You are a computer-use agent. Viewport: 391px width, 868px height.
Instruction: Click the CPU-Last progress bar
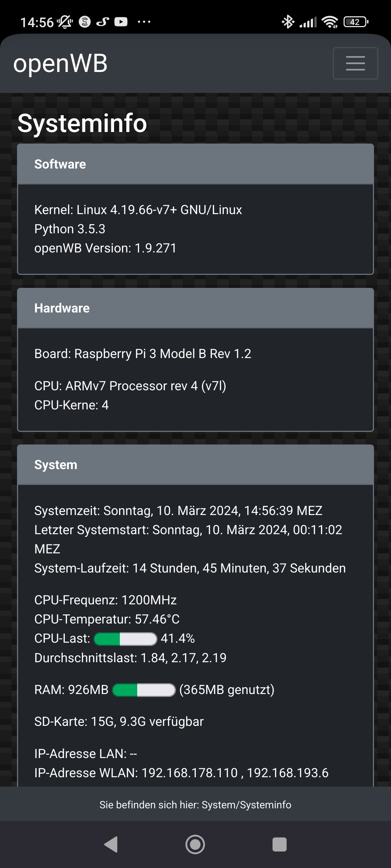tap(125, 639)
